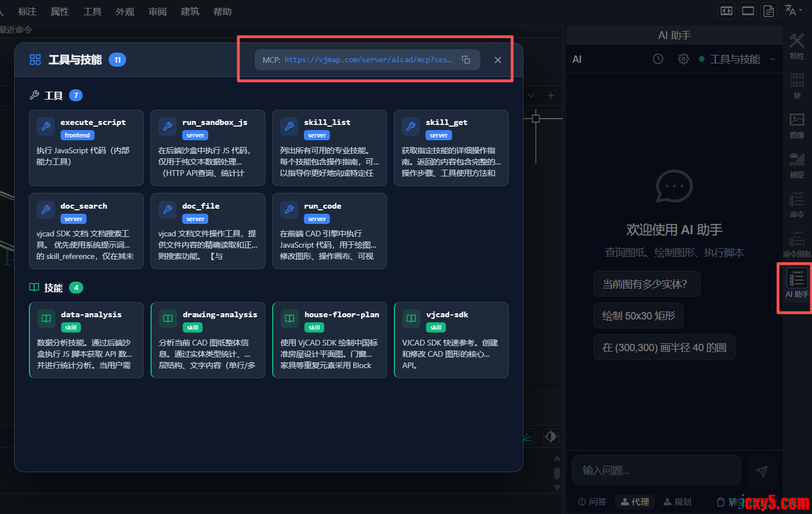This screenshot has height=514, width=812.
Task: Copy the MCP server URL
Action: pos(466,60)
